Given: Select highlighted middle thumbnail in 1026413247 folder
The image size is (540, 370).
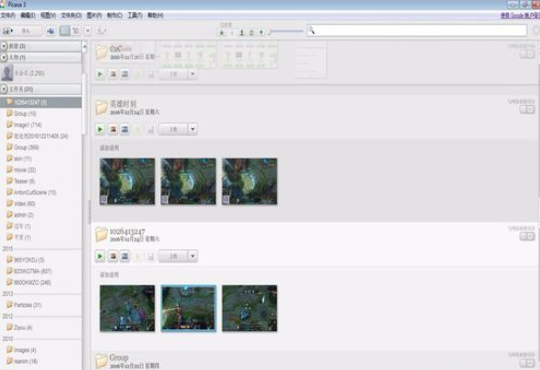Looking at the screenshot, I should (x=188, y=308).
